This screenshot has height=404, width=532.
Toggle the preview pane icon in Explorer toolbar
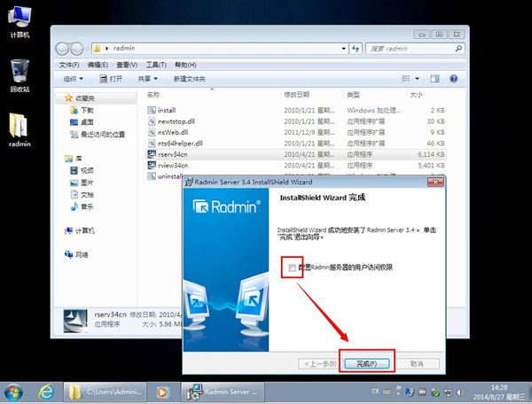[434, 79]
